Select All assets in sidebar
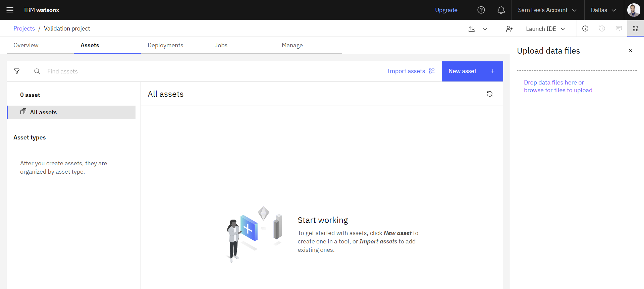Viewport: 644px width, 289px height. pyautogui.click(x=71, y=112)
